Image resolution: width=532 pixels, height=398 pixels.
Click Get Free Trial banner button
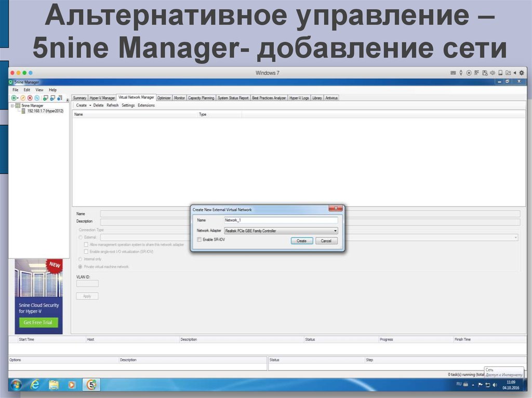coord(38,322)
